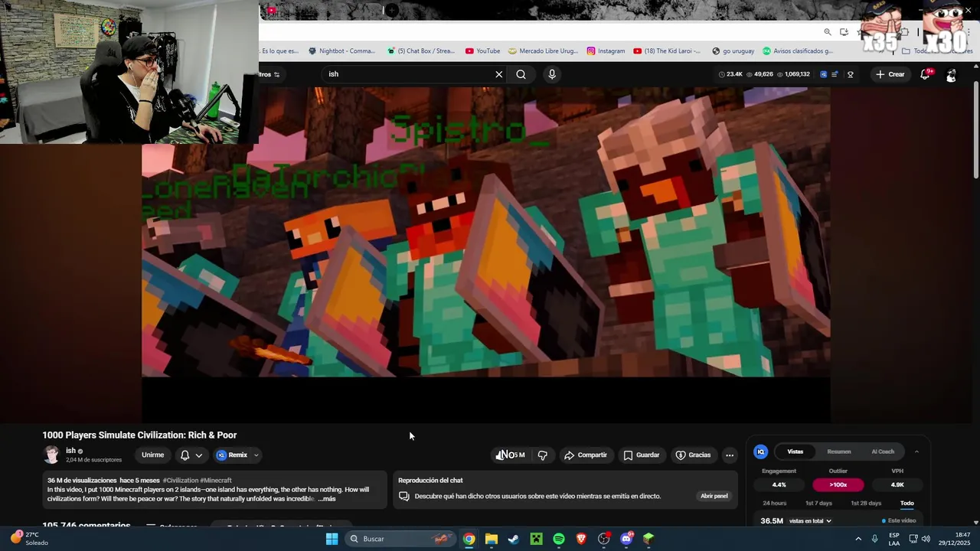Click the taskbar Buscar search box
Viewport: 980px width, 551px height.
pos(400,539)
